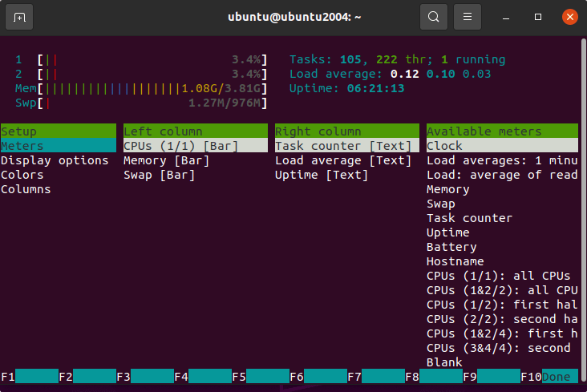
Task: Select Swap [Bar] in Left column
Action: tap(159, 175)
